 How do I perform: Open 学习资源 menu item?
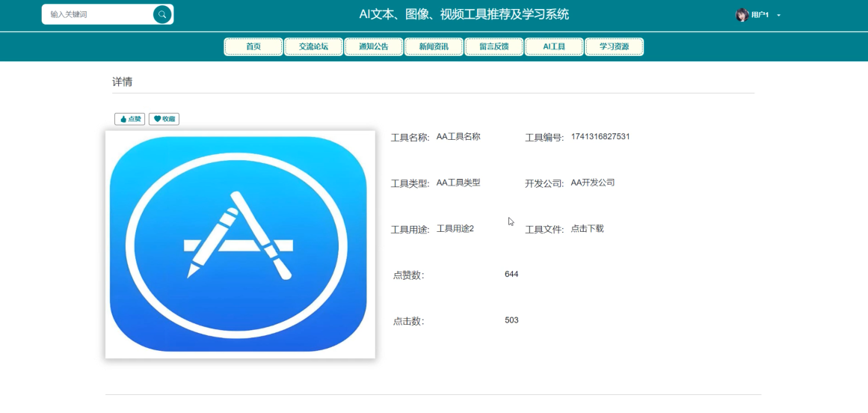(x=615, y=47)
